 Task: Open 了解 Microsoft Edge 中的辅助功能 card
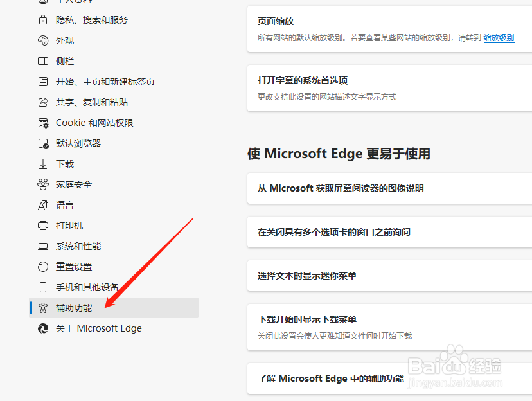pyautogui.click(x=389, y=379)
